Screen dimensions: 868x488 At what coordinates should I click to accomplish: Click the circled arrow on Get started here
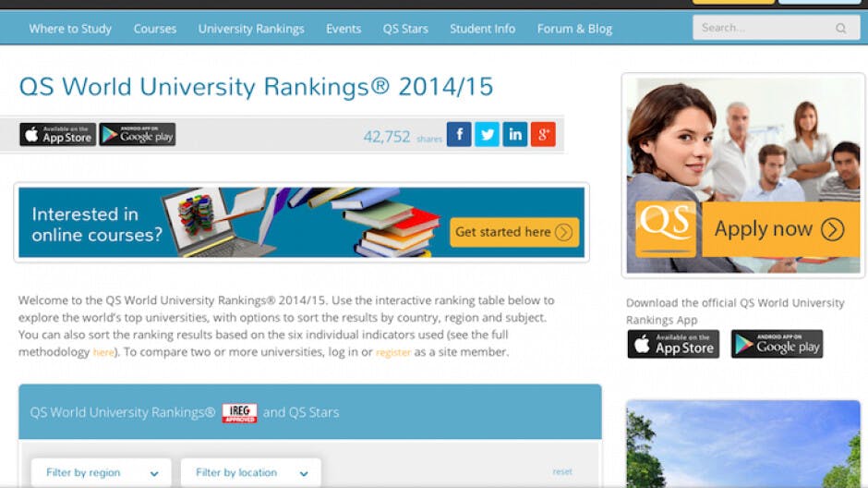pyautogui.click(x=563, y=232)
